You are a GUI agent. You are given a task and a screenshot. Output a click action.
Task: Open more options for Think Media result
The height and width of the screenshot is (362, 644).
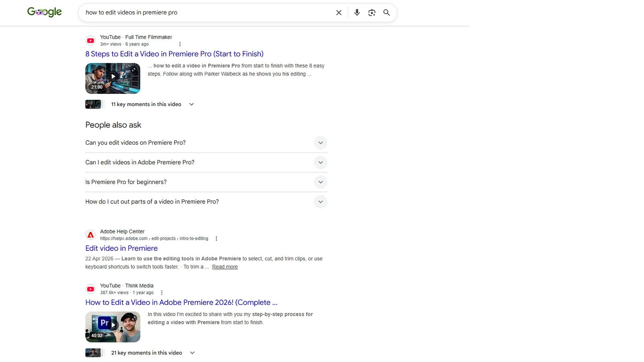(x=162, y=293)
